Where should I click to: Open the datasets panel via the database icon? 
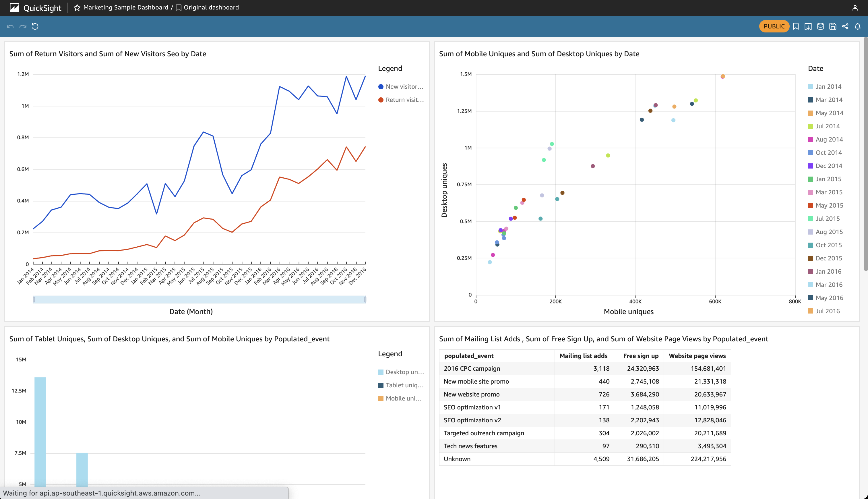[820, 26]
